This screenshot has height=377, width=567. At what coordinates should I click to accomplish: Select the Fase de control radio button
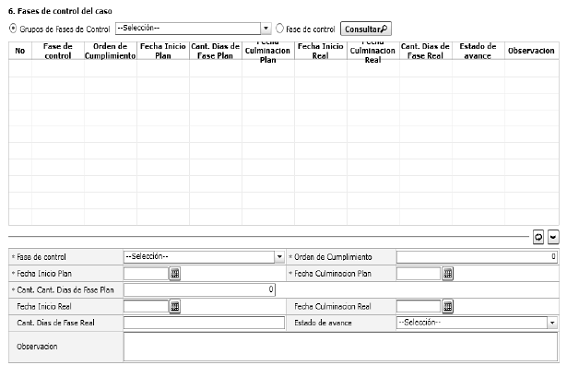280,28
